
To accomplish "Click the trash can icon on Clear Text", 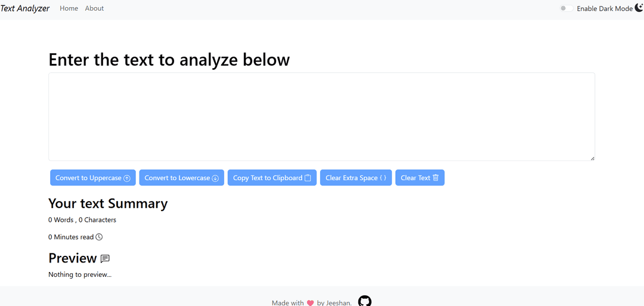I will [436, 178].
